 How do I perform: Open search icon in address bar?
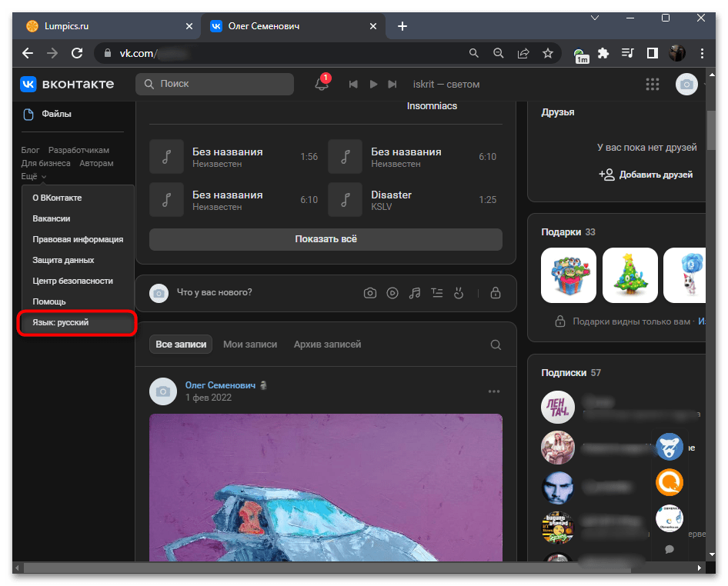tap(473, 53)
